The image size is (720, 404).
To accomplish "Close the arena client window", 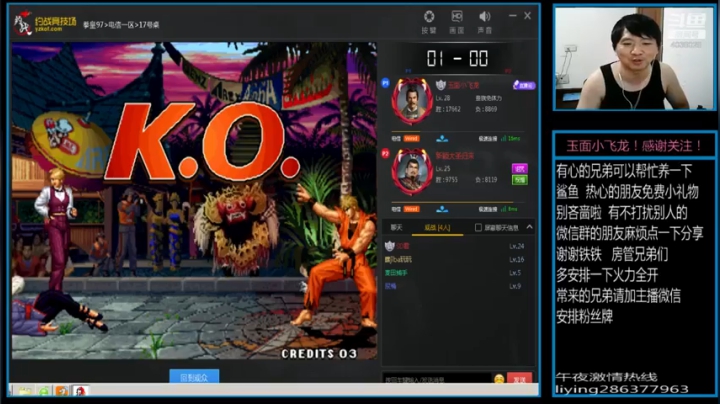I will pos(528,16).
